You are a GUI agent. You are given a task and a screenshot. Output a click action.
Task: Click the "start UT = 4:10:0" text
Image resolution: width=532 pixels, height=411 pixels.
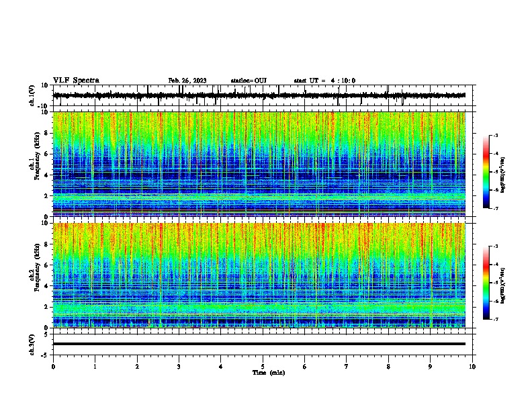[324, 81]
